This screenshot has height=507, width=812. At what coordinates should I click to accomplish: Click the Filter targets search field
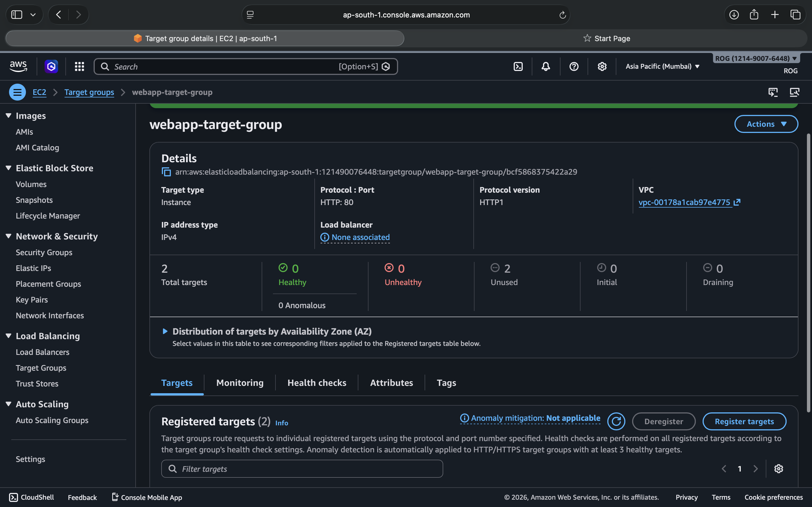[302, 468]
